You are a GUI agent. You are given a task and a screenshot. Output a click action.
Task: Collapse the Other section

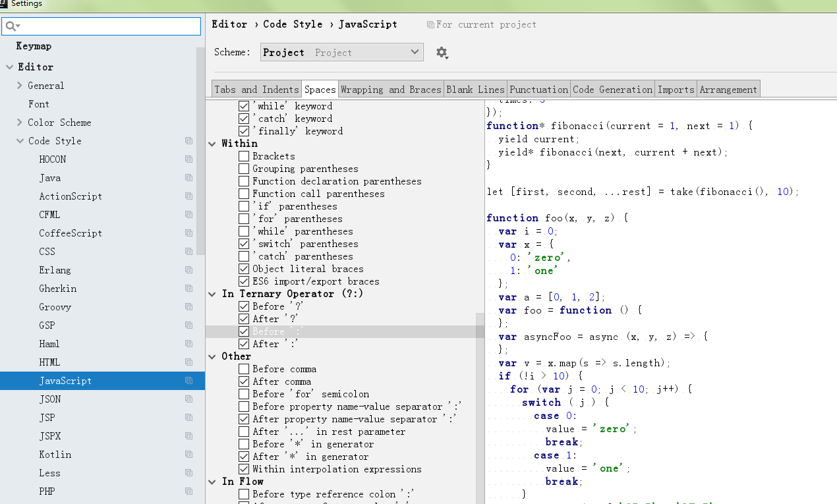[213, 356]
